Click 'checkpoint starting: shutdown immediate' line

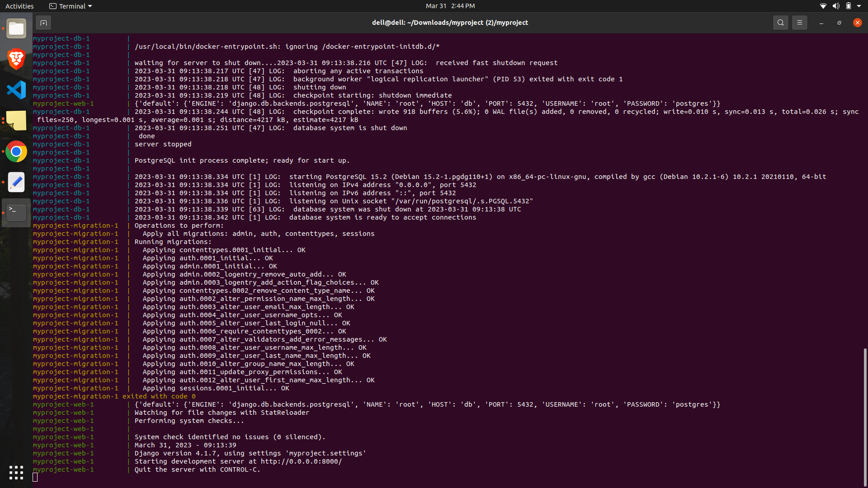293,95
